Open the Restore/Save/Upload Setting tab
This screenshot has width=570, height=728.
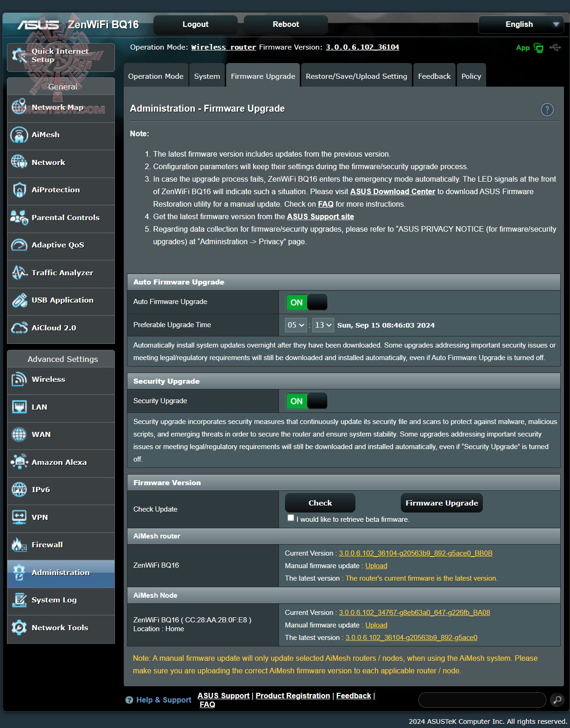pos(356,76)
